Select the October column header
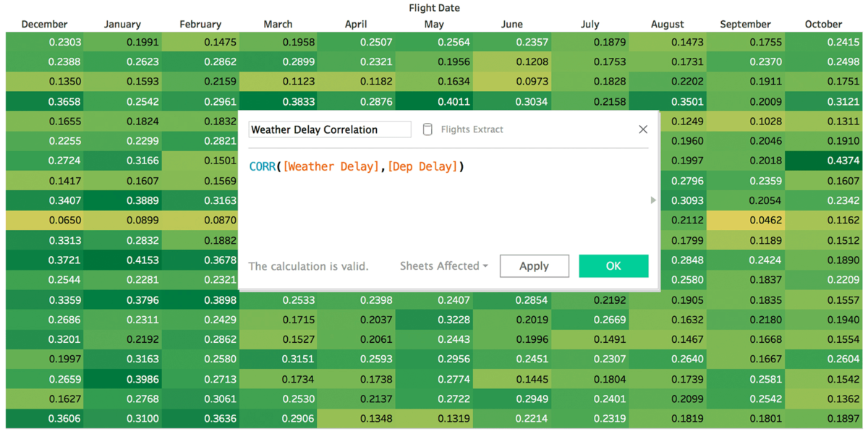The height and width of the screenshot is (434, 868). [x=822, y=24]
